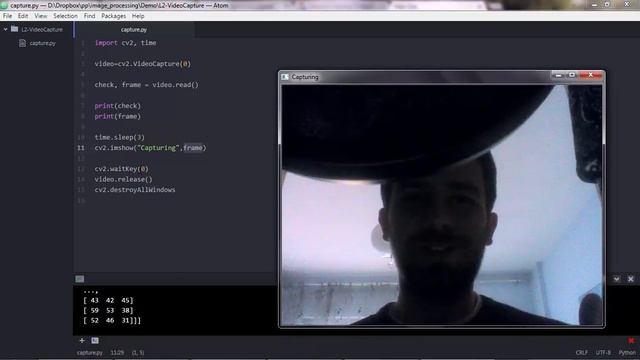Image resolution: width=640 pixels, height=360 pixels.
Task: Click terminal output row '[ 43 42 45]'
Action: point(108,300)
